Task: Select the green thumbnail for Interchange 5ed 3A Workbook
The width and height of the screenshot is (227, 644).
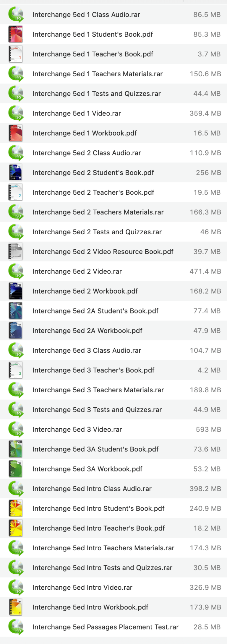Action: pyautogui.click(x=15, y=469)
